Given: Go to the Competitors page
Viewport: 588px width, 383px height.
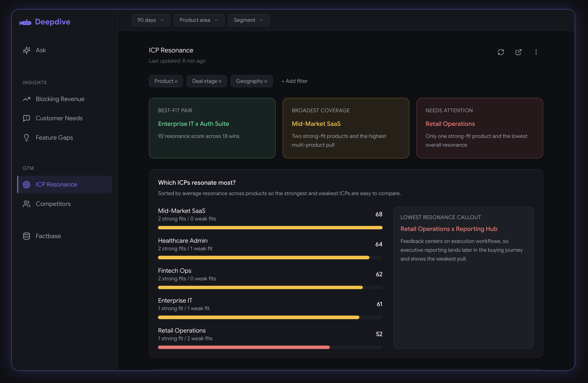Looking at the screenshot, I should (53, 204).
